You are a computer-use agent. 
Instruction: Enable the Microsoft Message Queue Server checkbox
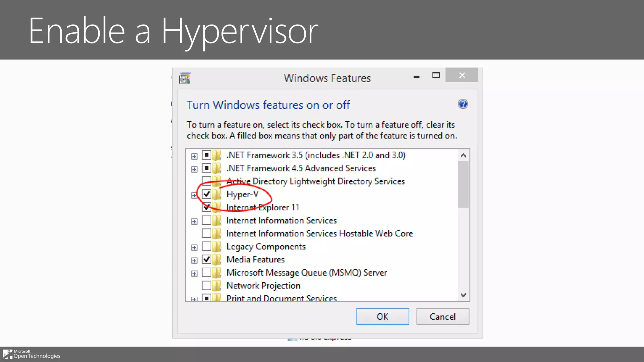point(206,272)
